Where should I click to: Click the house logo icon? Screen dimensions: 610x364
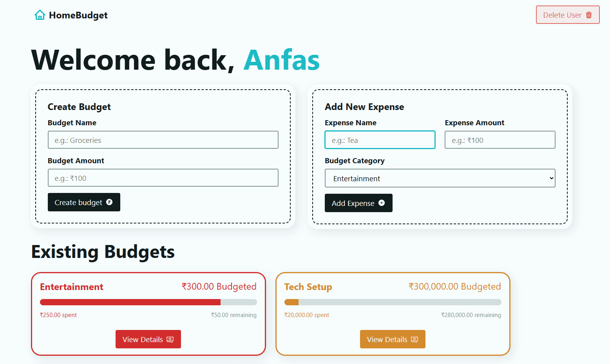pos(40,15)
